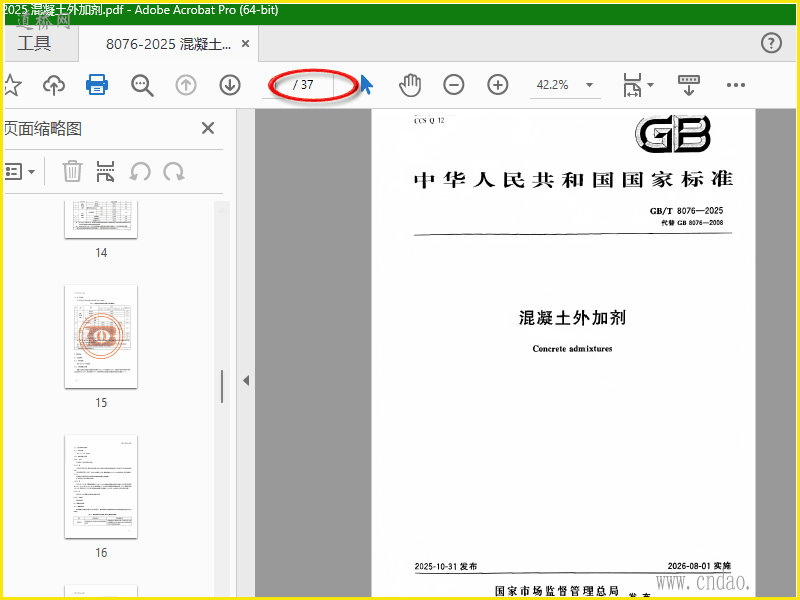Zoom in with plus icon
Image resolution: width=800 pixels, height=600 pixels.
click(x=498, y=85)
